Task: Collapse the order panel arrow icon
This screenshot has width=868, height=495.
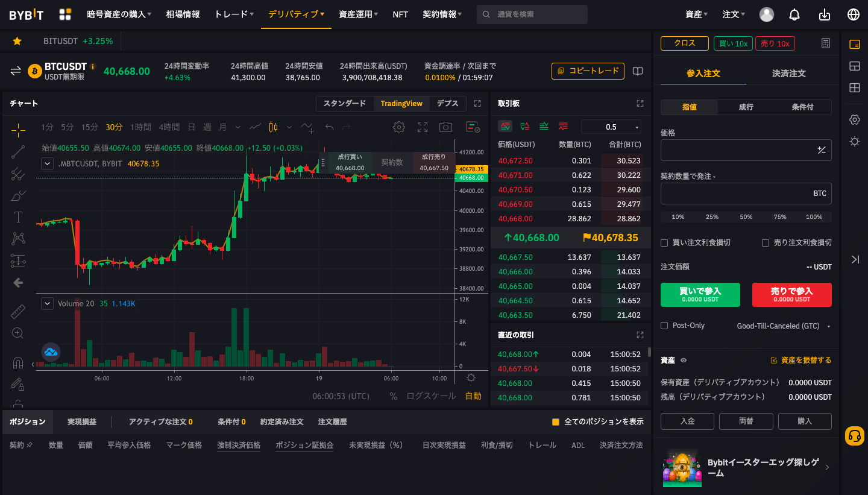Action: [855, 259]
